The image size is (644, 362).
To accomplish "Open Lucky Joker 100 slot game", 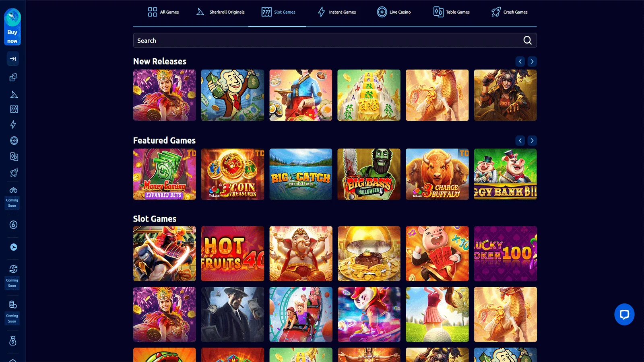I will (505, 253).
